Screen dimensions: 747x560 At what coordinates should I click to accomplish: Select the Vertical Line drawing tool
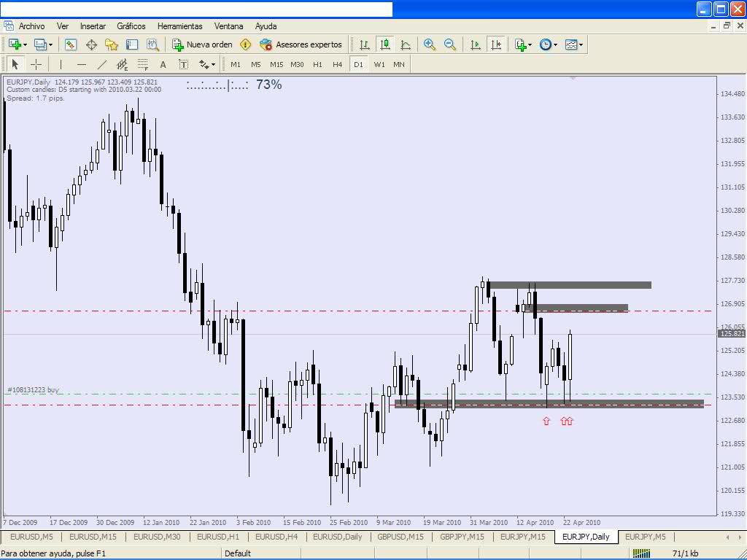pyautogui.click(x=61, y=64)
